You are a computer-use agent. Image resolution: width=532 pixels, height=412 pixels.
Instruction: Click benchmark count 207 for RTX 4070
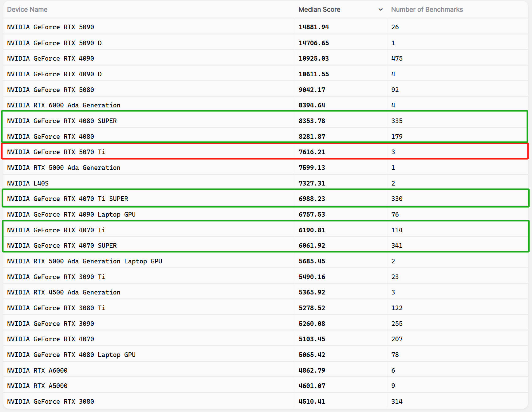click(x=397, y=339)
